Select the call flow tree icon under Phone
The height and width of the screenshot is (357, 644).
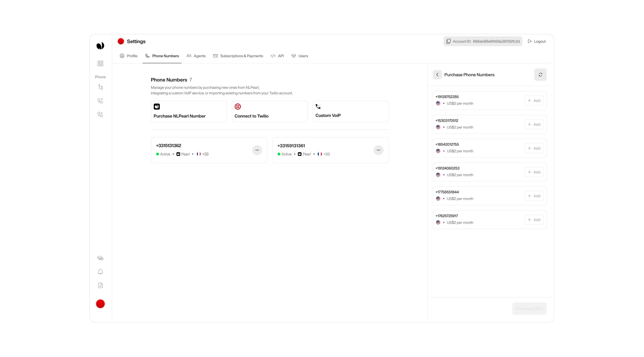100,87
